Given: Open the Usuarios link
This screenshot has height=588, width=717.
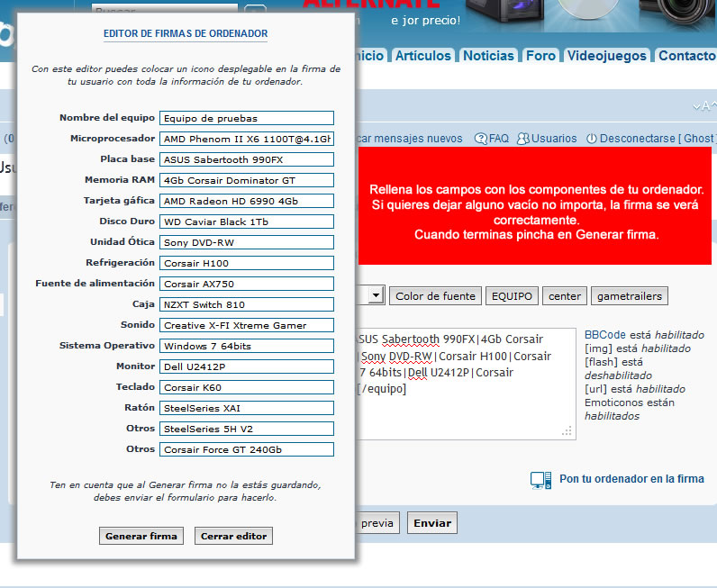Looking at the screenshot, I should pyautogui.click(x=554, y=139).
